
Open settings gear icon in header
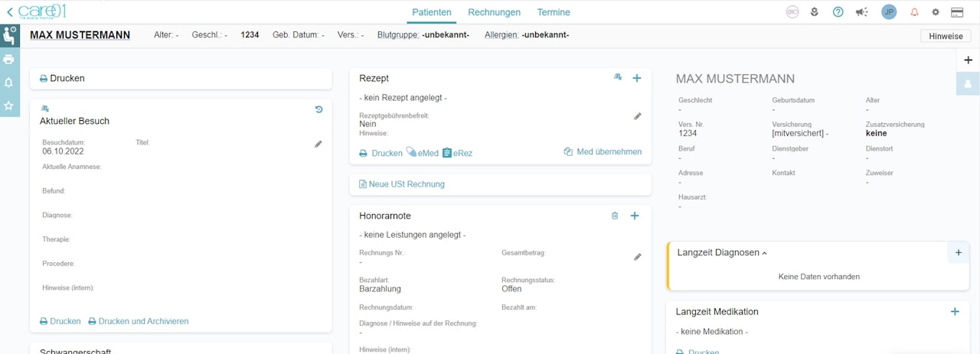pyautogui.click(x=936, y=12)
